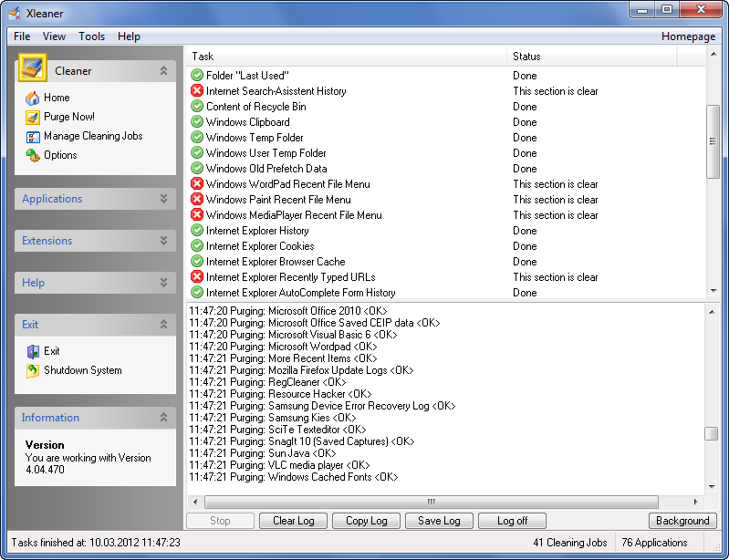Click the Cleaner broom icon in sidebar
The height and width of the screenshot is (560, 729).
[33, 67]
